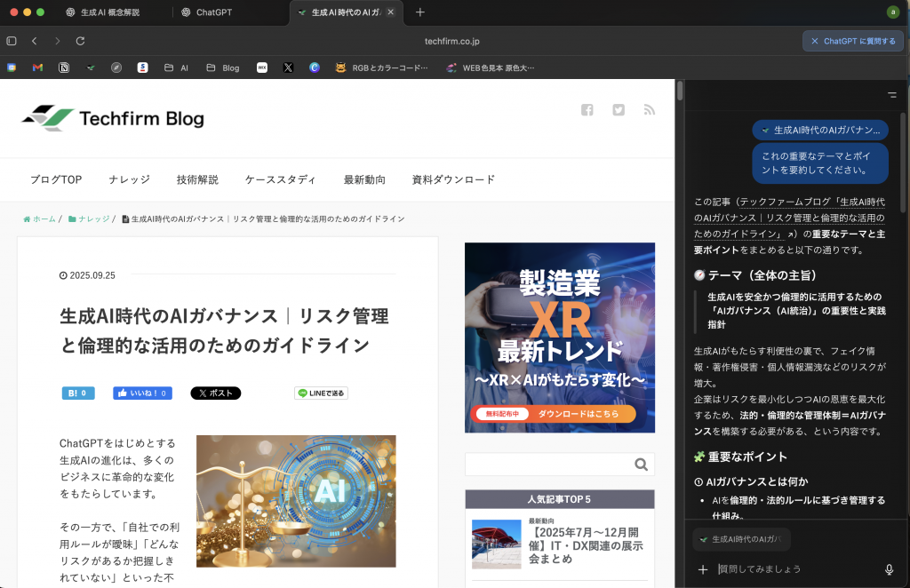Click the browser back arrow
The image size is (910, 588).
tap(33, 40)
